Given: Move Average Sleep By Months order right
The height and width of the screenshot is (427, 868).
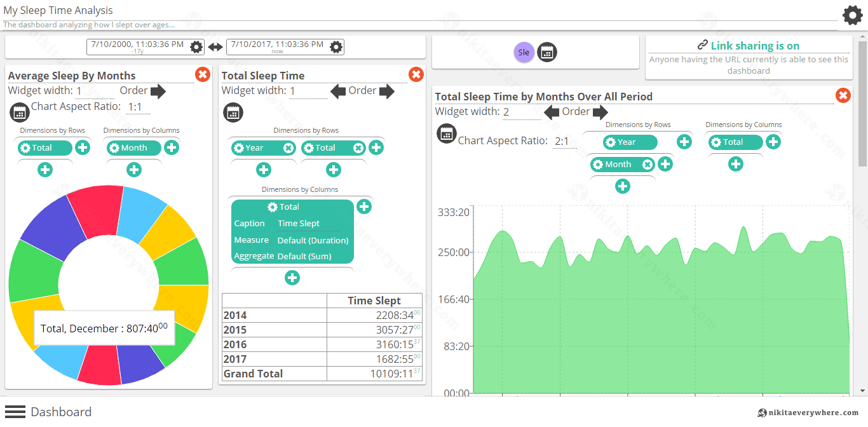Looking at the screenshot, I should click(x=158, y=91).
